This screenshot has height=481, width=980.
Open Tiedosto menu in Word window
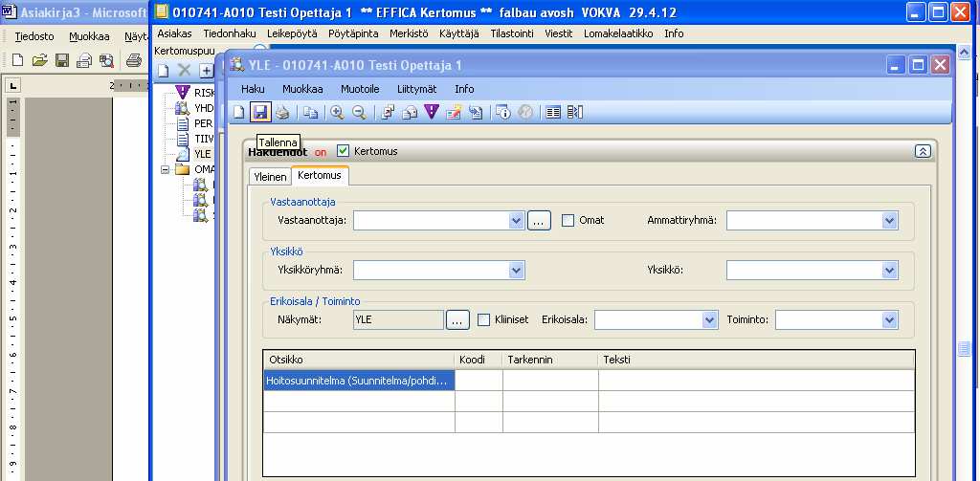point(34,37)
